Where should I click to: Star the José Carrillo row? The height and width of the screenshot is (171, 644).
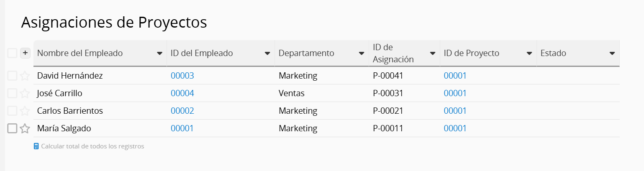pos(25,93)
